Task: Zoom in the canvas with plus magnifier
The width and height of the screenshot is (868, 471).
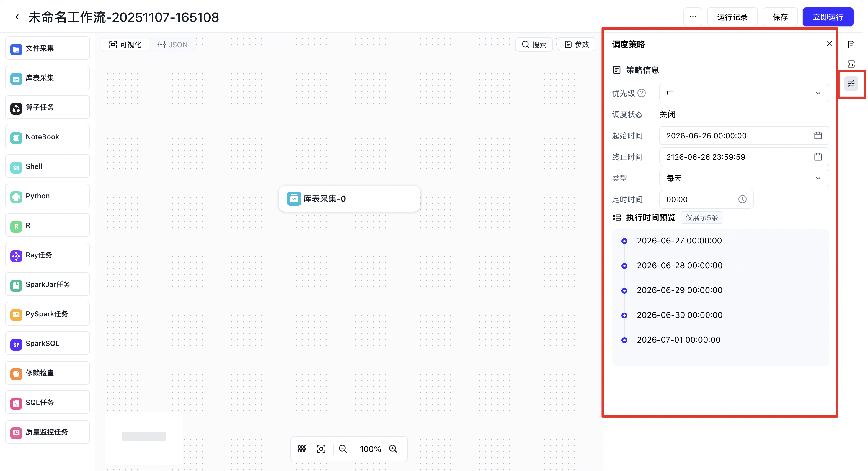Action: tap(393, 449)
